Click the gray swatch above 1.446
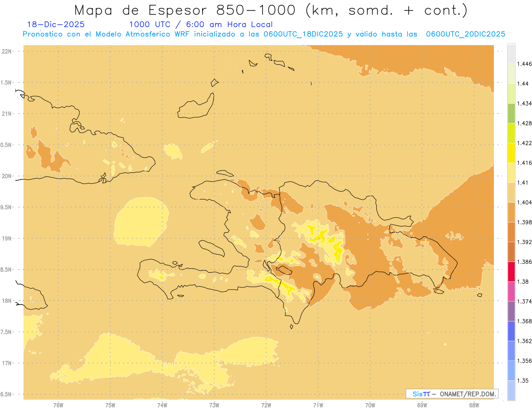This screenshot has width=532, height=411. coord(511,54)
